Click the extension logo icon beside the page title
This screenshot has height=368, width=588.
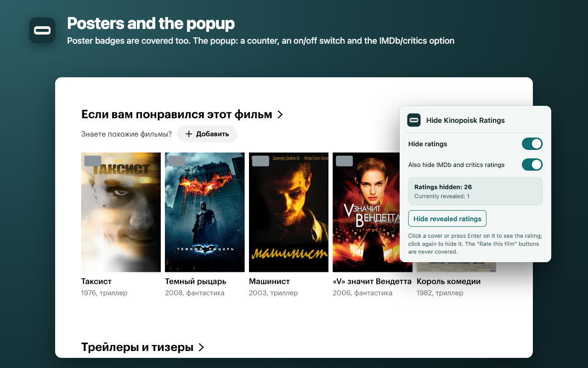click(42, 30)
